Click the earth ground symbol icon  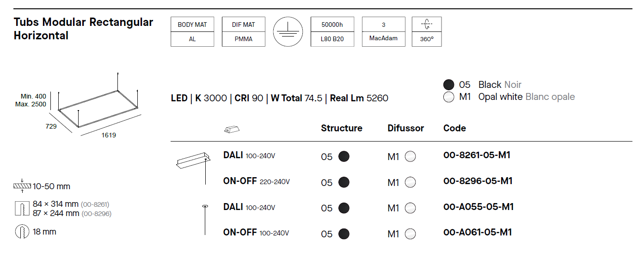pos(288,32)
